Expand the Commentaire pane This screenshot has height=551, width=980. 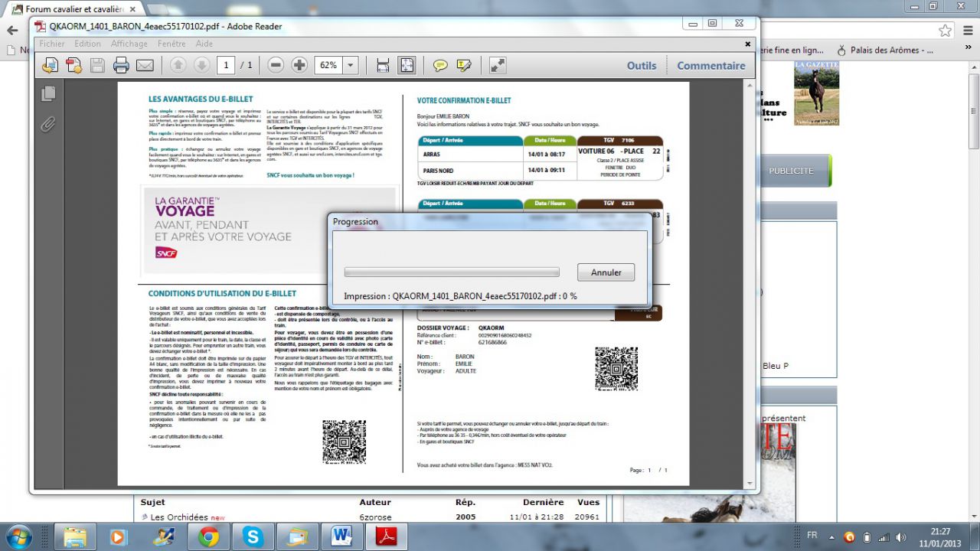(710, 66)
